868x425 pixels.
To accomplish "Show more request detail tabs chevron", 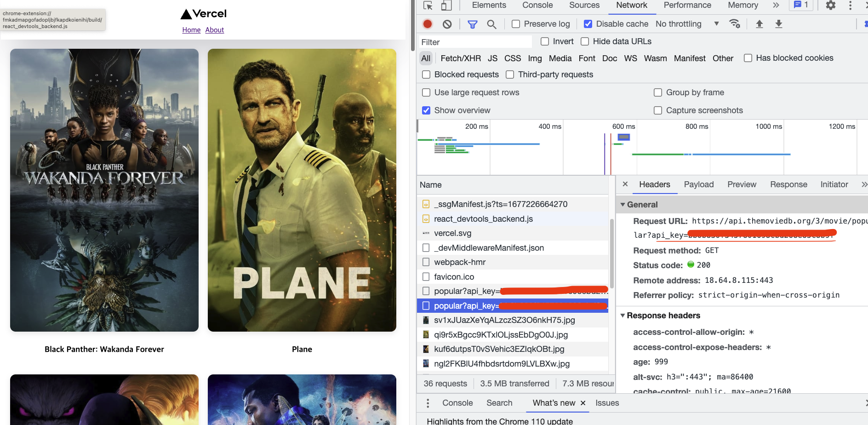I will pos(864,184).
